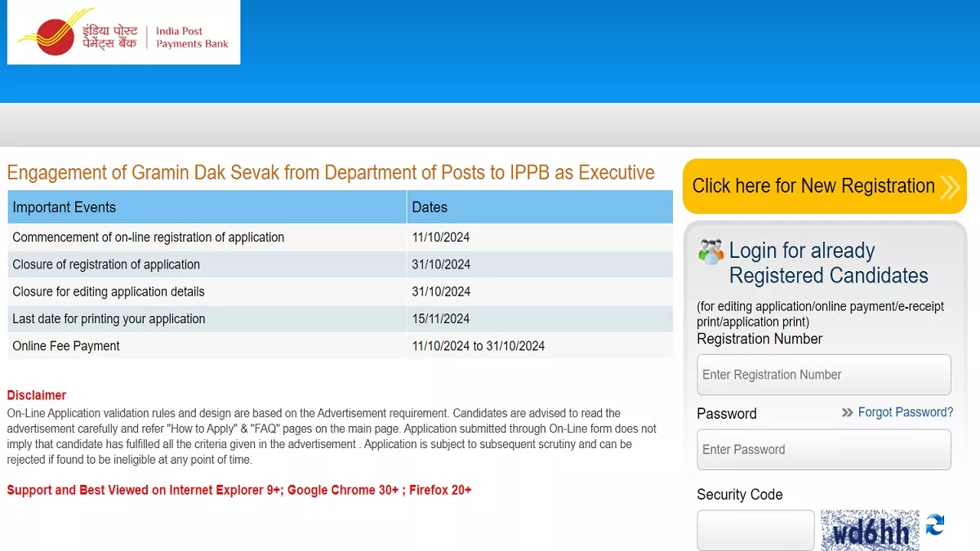
Task: Click the captcha image wd6hh
Action: tap(870, 531)
